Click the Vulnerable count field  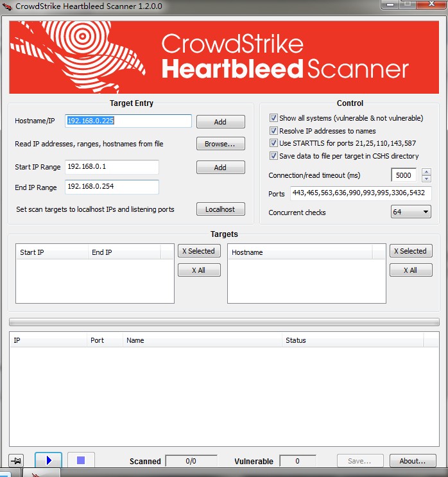click(298, 461)
